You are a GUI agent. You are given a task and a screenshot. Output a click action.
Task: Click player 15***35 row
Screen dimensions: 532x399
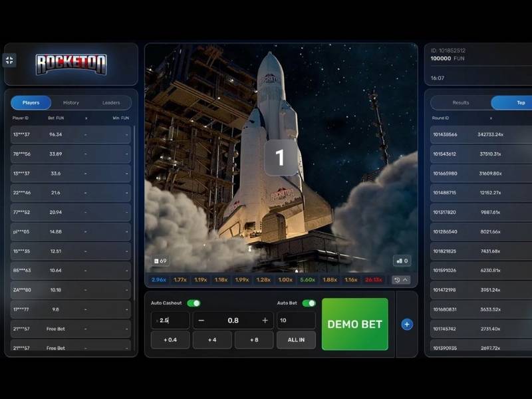[70, 251]
